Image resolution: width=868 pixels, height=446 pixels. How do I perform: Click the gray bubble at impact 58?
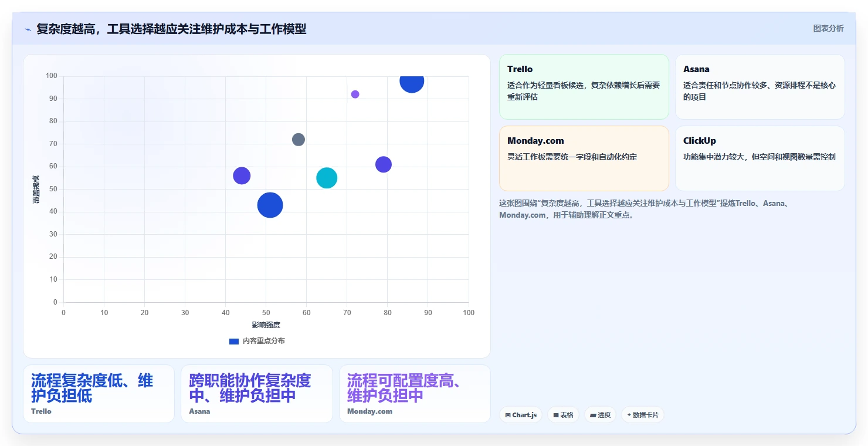[x=299, y=140]
